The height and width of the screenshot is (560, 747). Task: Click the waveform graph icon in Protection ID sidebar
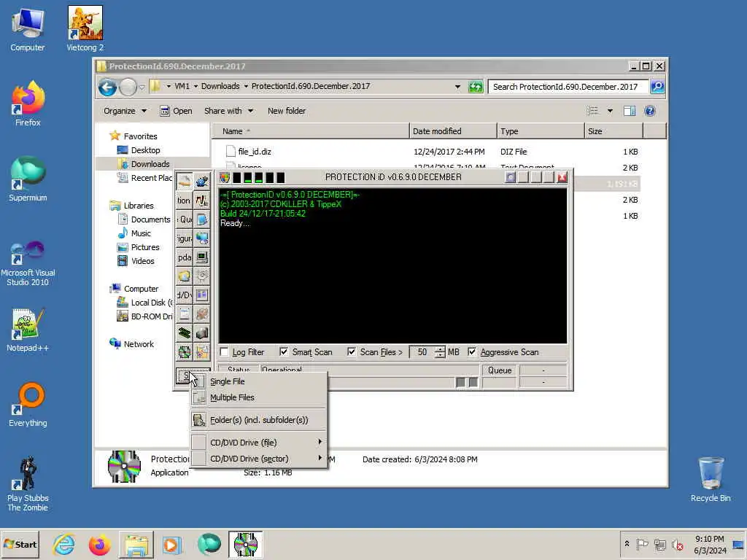click(202, 201)
